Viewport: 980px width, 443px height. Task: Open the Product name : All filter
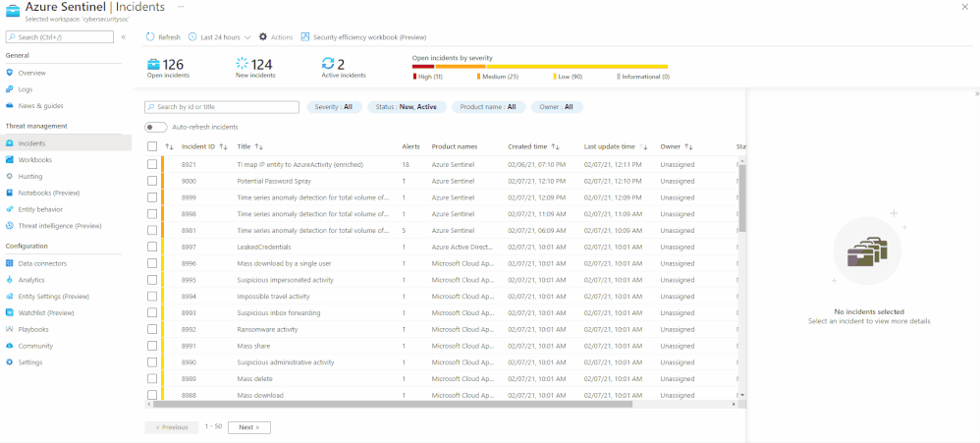tap(488, 107)
